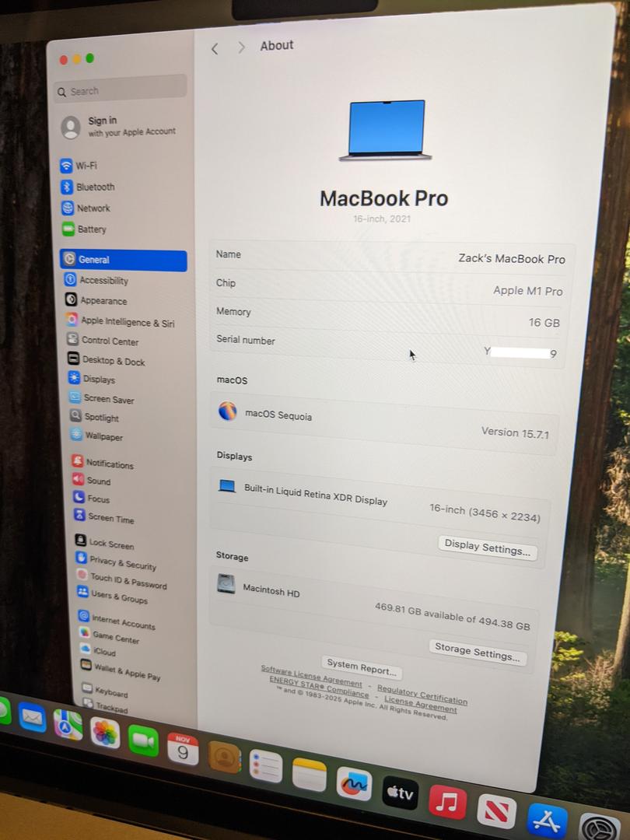630x840 pixels.
Task: Click the computer name Zack's MacBook Pro
Action: pyautogui.click(x=512, y=259)
